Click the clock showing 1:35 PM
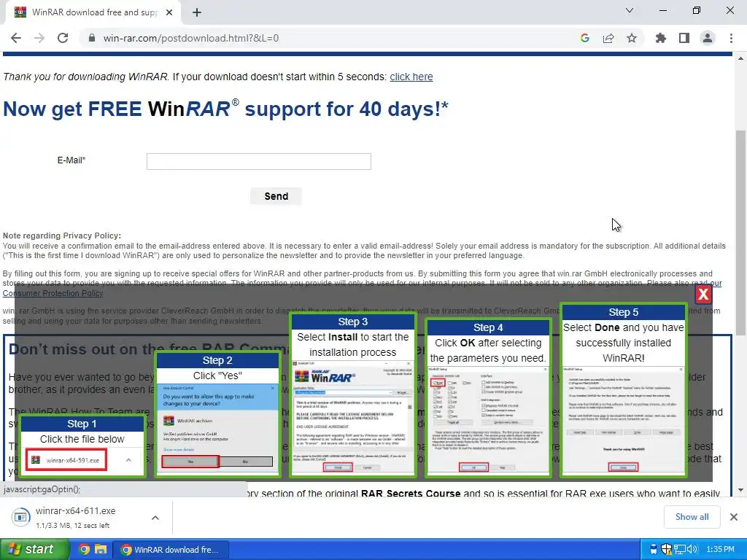 [x=720, y=550]
